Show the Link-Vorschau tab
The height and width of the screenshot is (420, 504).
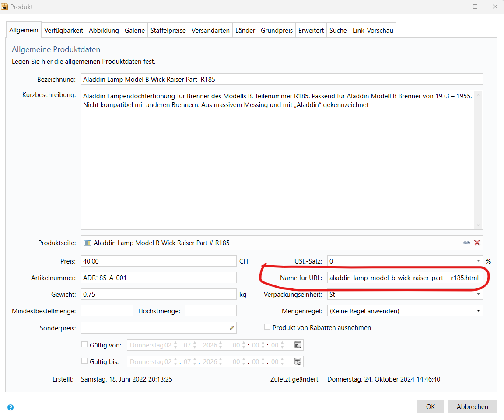point(373,31)
